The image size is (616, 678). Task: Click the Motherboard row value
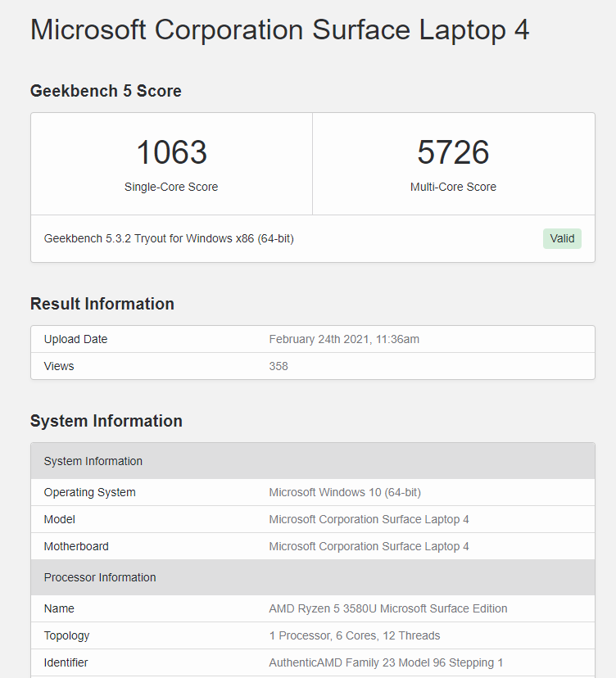(369, 546)
